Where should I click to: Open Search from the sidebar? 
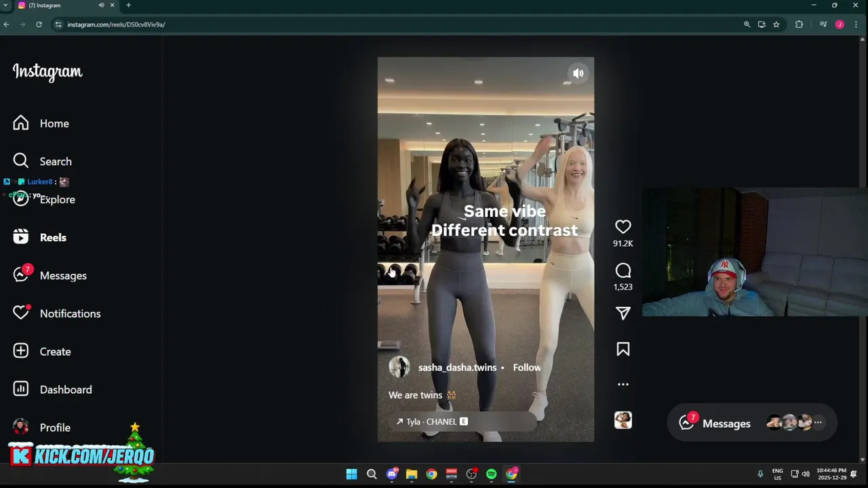pyautogui.click(x=42, y=161)
